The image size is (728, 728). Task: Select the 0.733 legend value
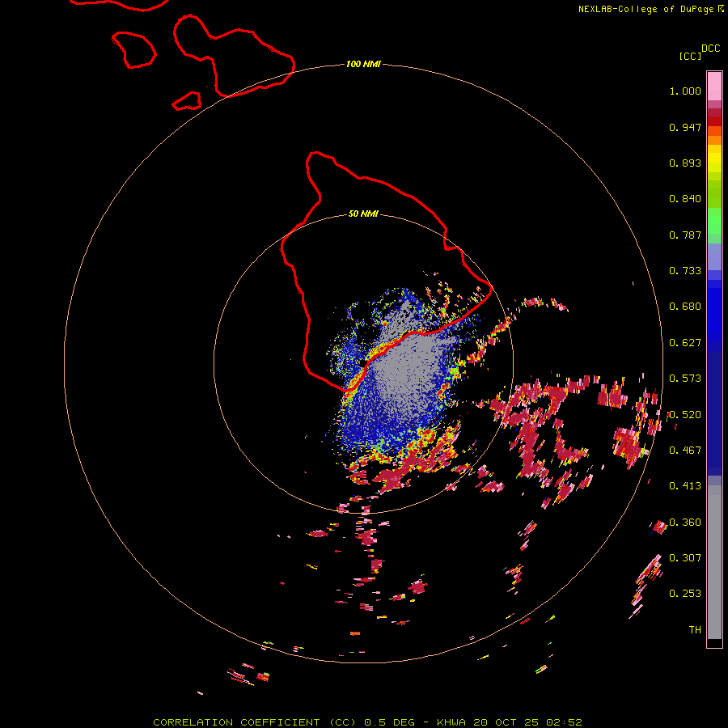pos(685,271)
